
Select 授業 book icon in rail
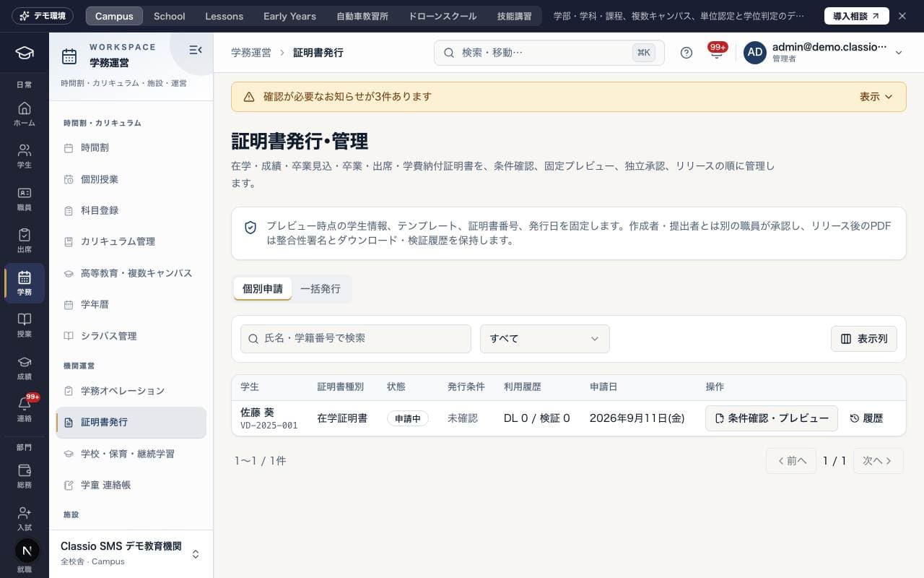(x=25, y=325)
